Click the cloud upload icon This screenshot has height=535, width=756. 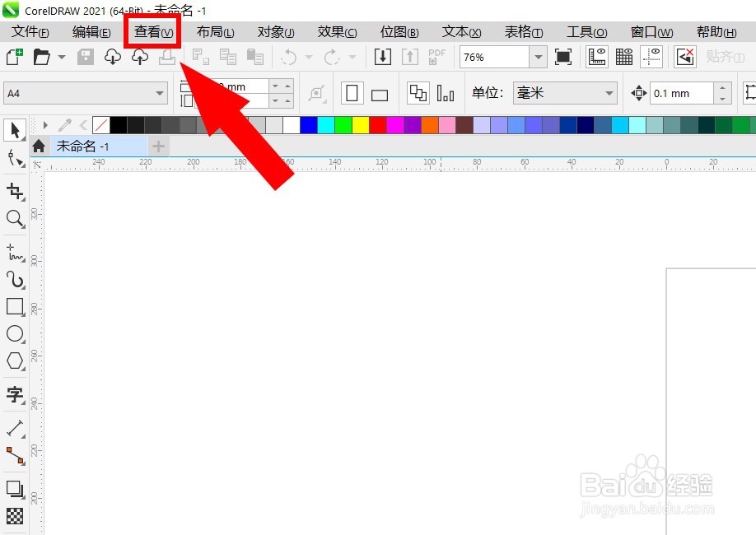pyautogui.click(x=140, y=57)
